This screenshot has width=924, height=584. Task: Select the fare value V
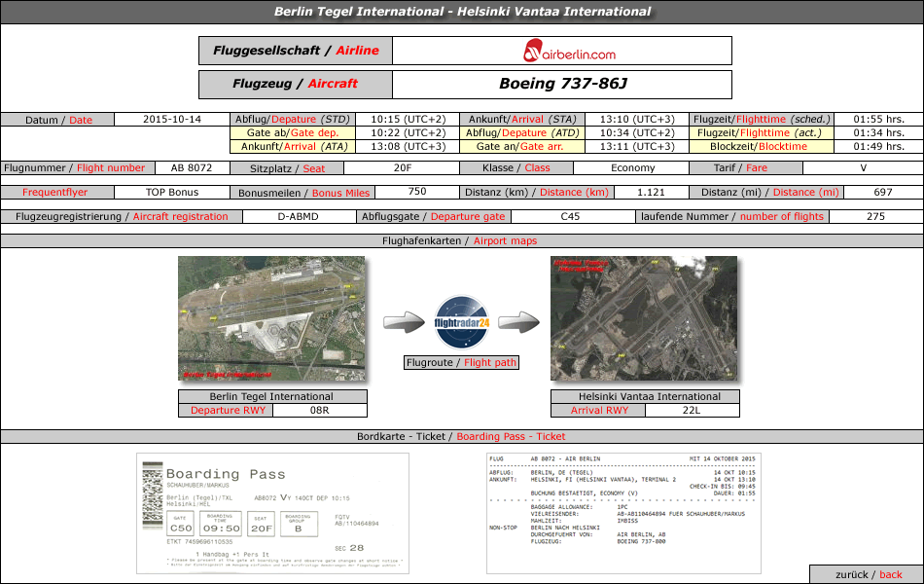point(864,167)
